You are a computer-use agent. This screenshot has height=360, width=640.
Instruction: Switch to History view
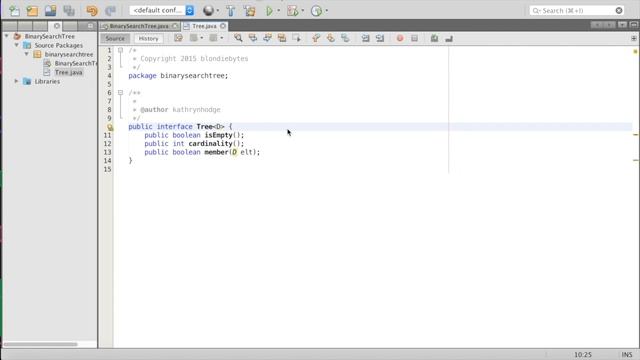(x=148, y=38)
